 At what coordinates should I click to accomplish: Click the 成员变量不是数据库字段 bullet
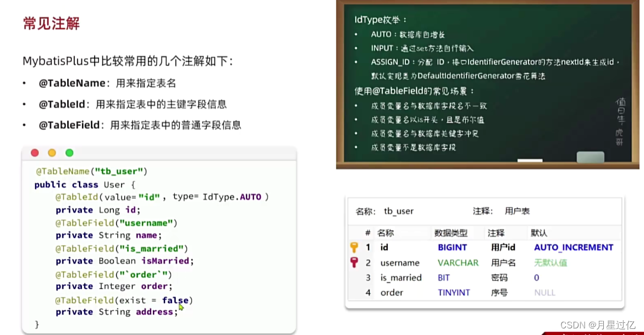click(414, 148)
